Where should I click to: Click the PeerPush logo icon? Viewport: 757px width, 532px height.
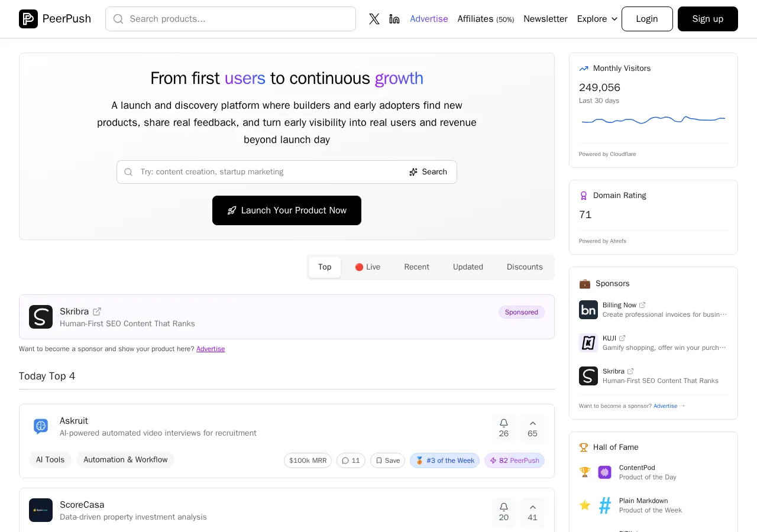[x=28, y=19]
